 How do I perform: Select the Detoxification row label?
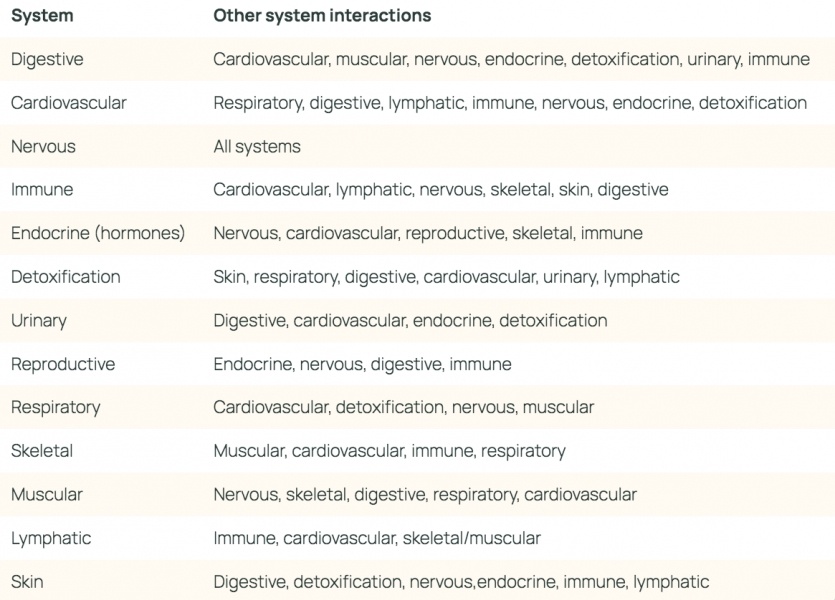pos(65,277)
